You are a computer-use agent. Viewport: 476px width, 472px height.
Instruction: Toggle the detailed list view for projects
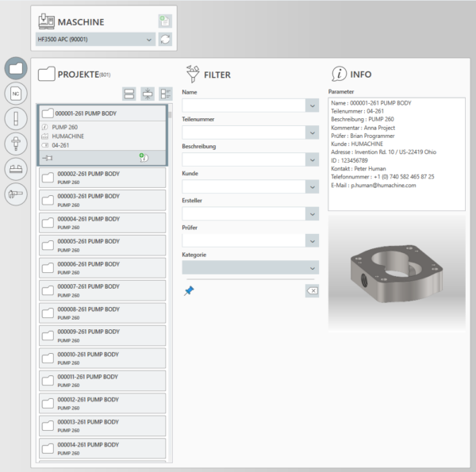(166, 94)
